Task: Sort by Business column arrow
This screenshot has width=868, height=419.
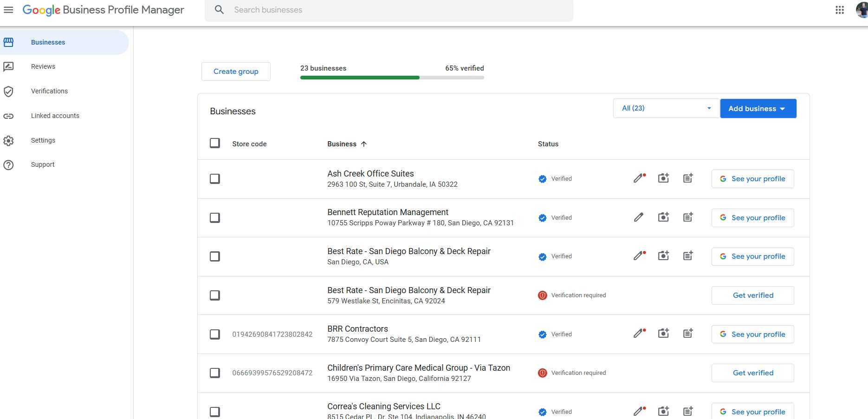Action: [364, 144]
